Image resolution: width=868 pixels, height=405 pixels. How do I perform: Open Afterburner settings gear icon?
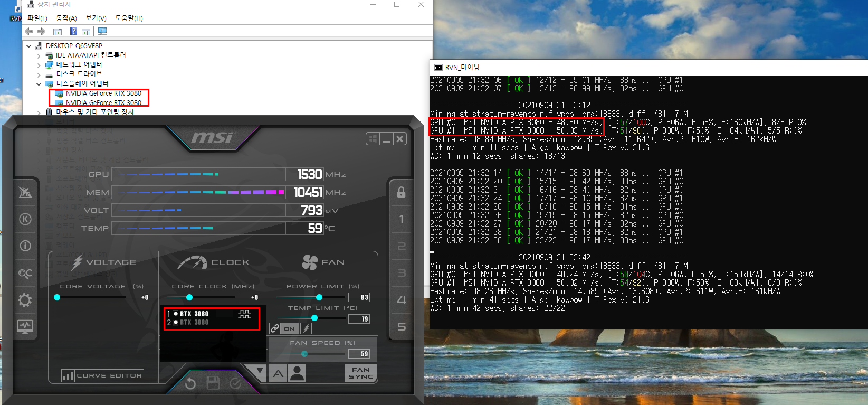click(x=25, y=300)
